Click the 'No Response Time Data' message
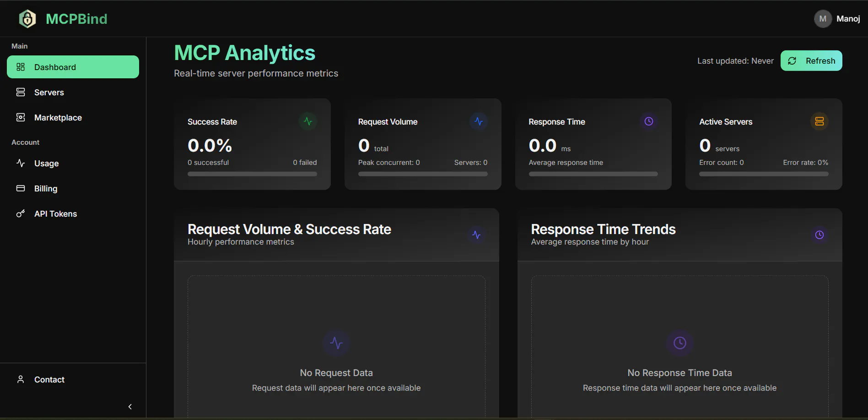 pyautogui.click(x=680, y=373)
